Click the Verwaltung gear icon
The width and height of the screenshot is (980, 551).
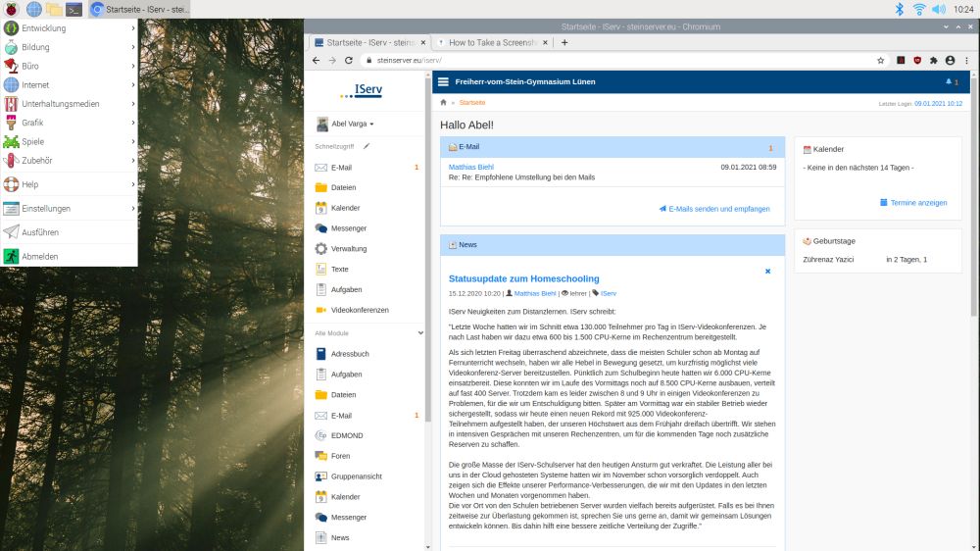(321, 249)
